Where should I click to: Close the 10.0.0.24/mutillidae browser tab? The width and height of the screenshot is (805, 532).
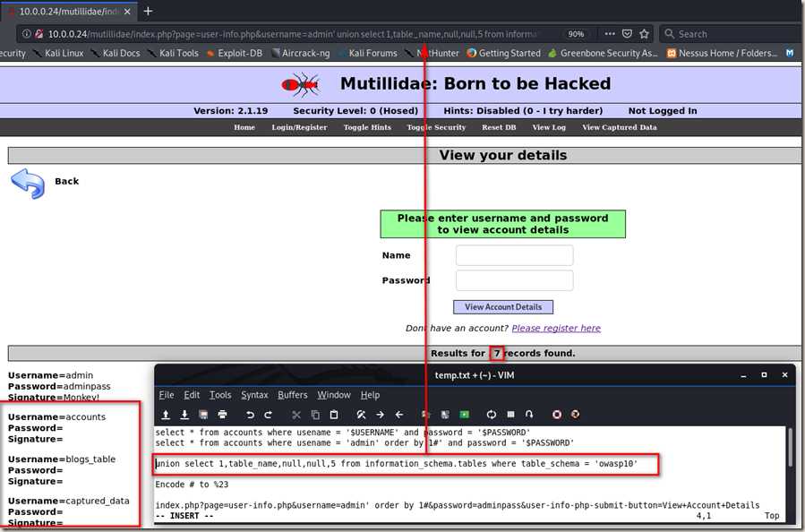click(127, 12)
